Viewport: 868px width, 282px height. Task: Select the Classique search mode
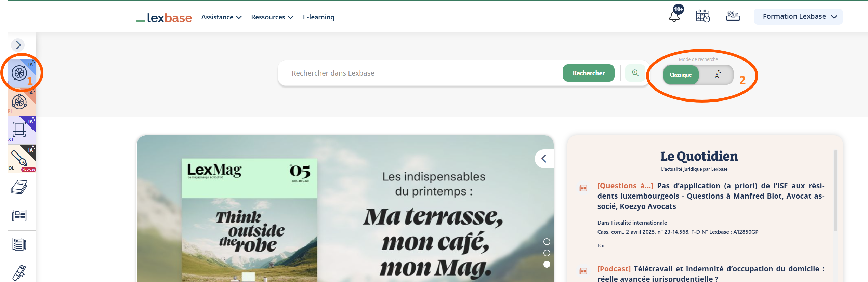point(680,75)
